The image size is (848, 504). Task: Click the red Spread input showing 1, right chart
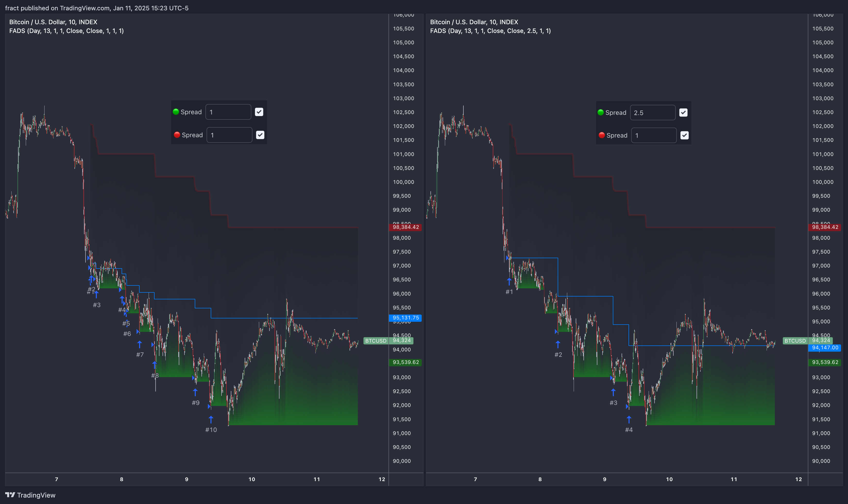pyautogui.click(x=654, y=135)
